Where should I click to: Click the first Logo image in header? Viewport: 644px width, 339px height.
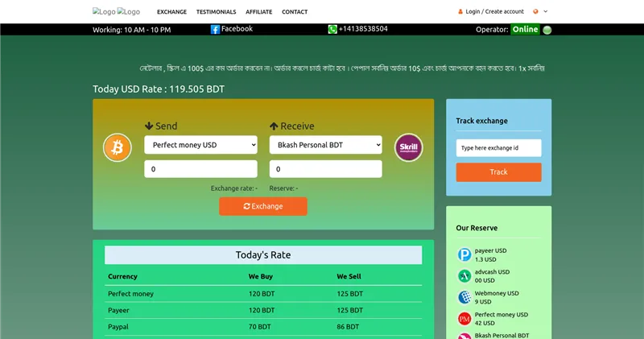click(104, 11)
